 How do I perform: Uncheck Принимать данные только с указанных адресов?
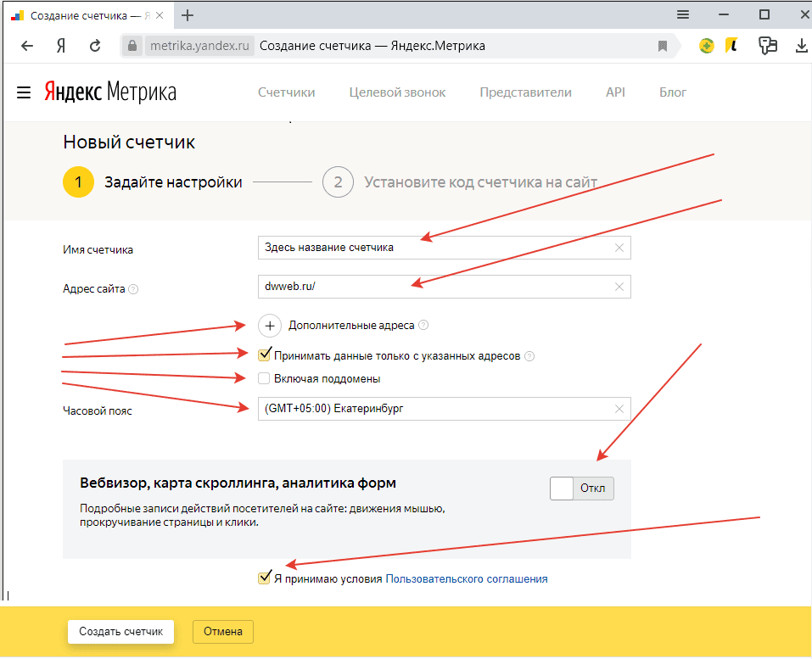pos(264,355)
